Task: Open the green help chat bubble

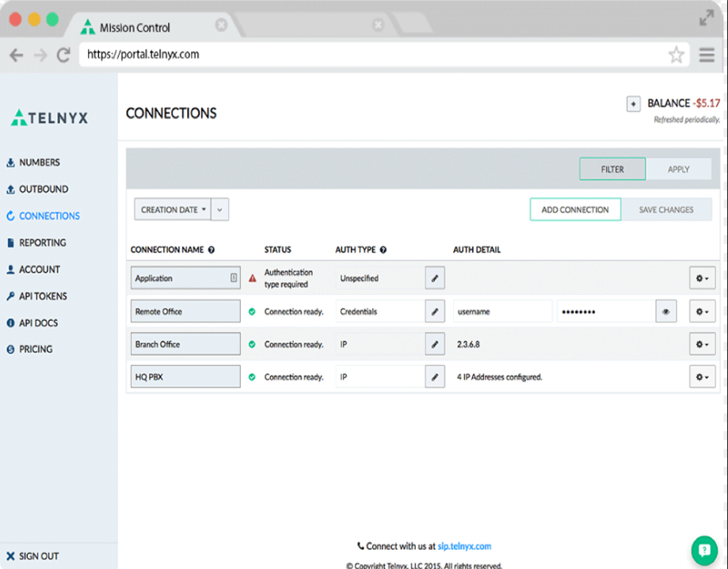Action: [x=703, y=549]
